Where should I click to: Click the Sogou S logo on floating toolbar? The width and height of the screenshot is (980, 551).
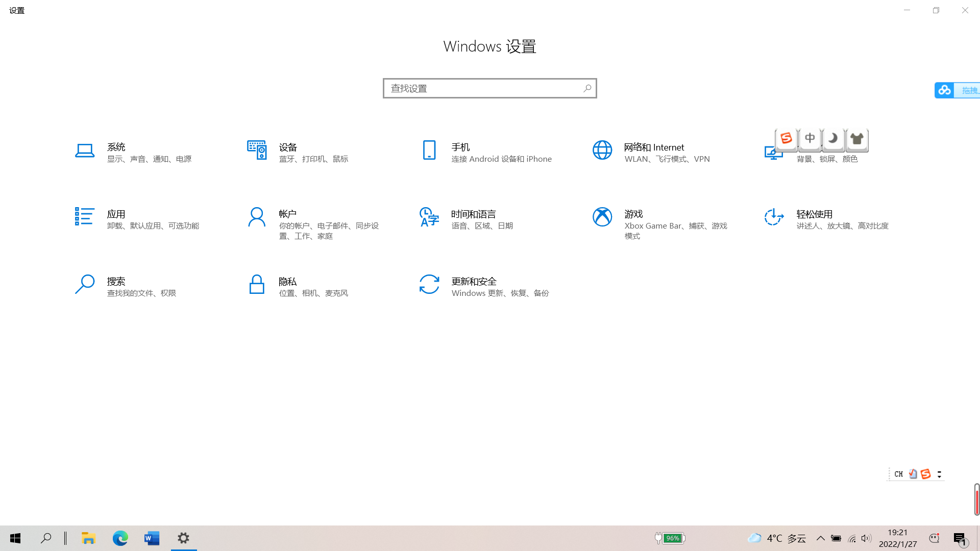[786, 139]
